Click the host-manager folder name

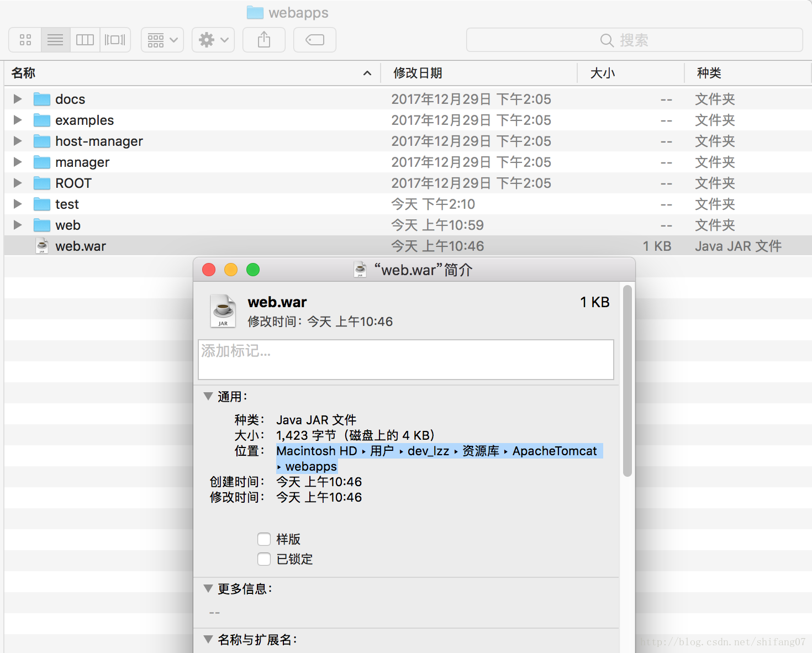tap(99, 141)
